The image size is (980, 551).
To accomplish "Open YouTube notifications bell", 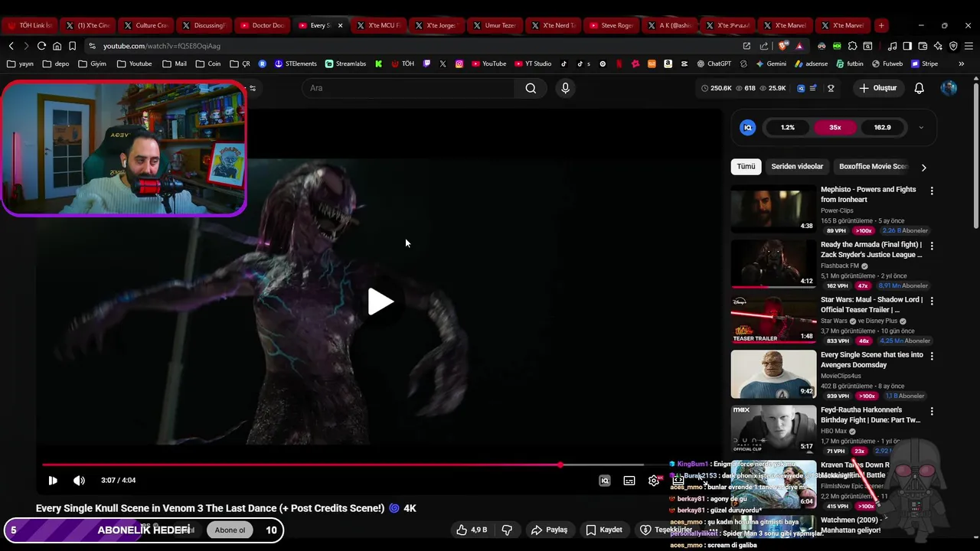I will (x=920, y=88).
